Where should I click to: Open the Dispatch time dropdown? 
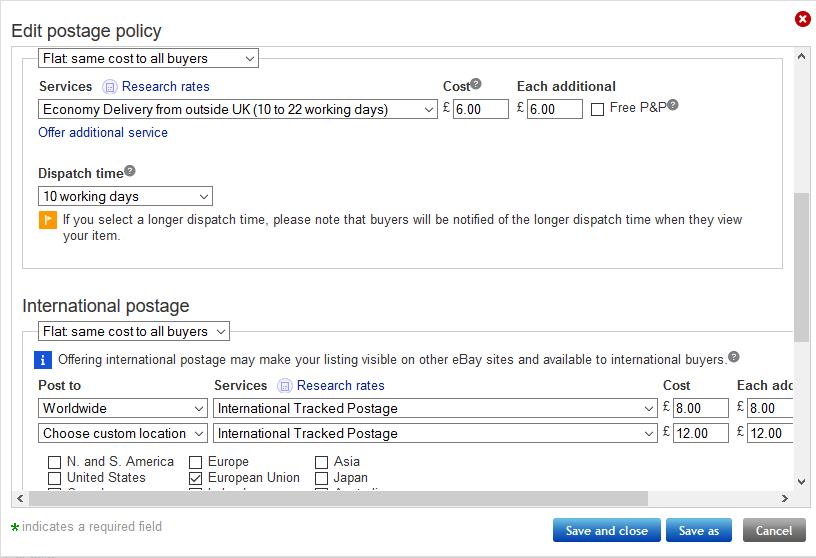125,197
